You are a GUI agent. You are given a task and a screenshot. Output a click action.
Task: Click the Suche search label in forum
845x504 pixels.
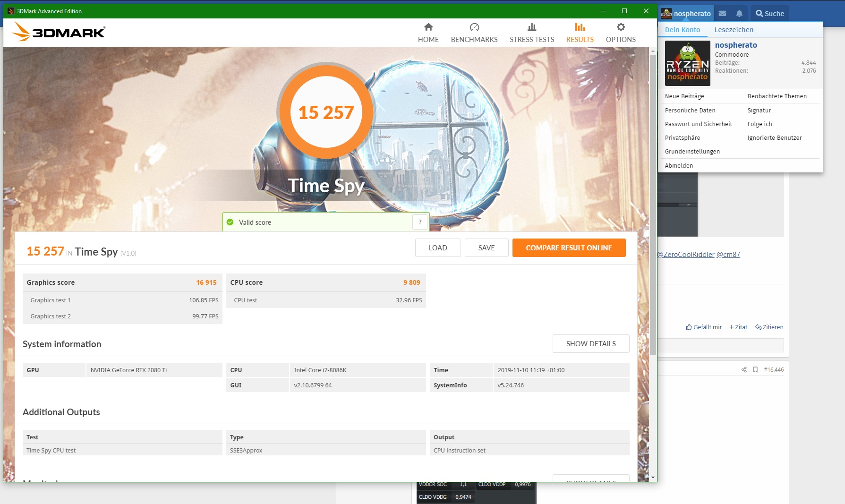(x=774, y=14)
